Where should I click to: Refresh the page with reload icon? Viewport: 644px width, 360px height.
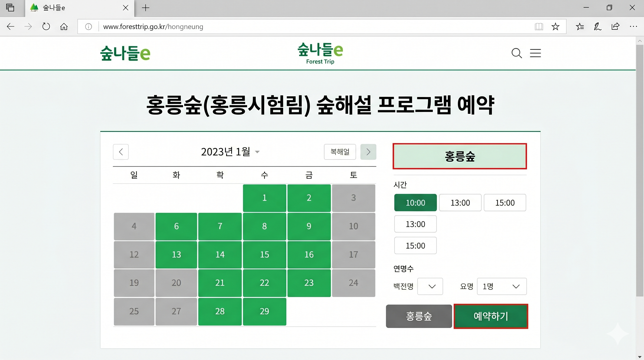[46, 26]
